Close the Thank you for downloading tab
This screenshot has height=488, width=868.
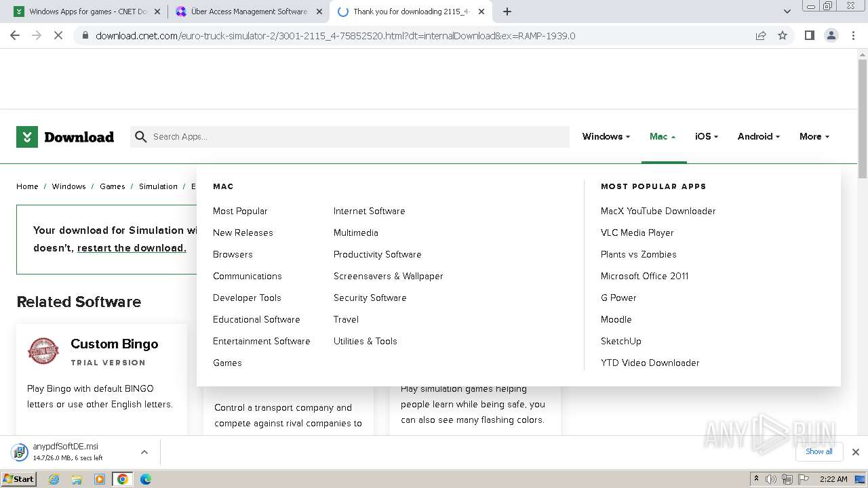(481, 12)
